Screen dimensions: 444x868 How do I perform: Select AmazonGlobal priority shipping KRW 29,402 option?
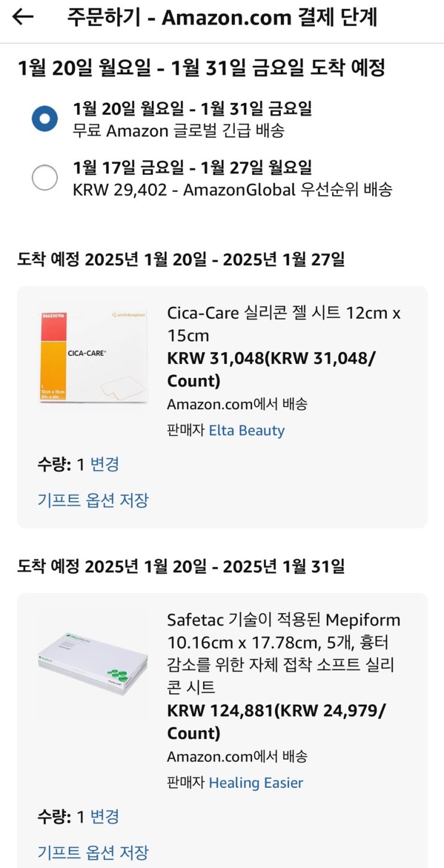click(45, 178)
